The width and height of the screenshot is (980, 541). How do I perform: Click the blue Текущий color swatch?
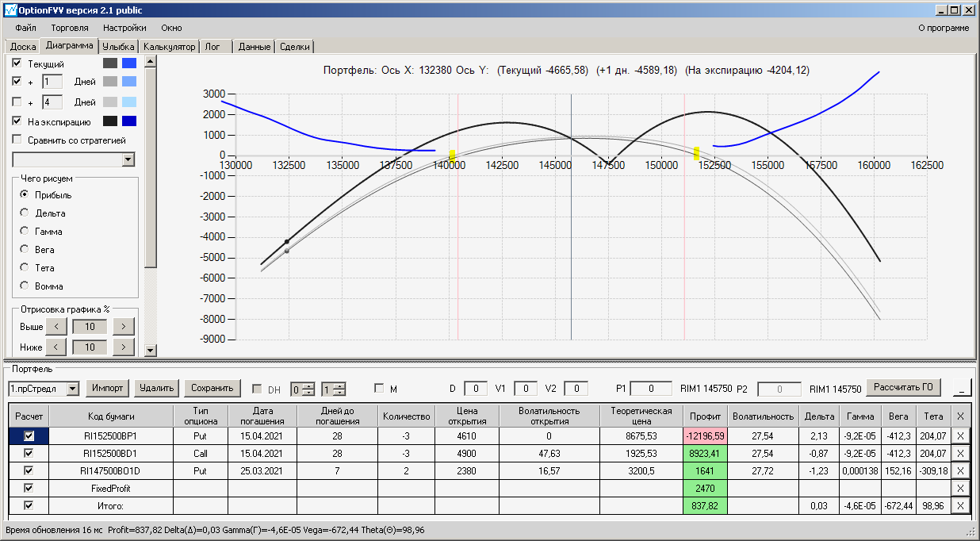129,63
